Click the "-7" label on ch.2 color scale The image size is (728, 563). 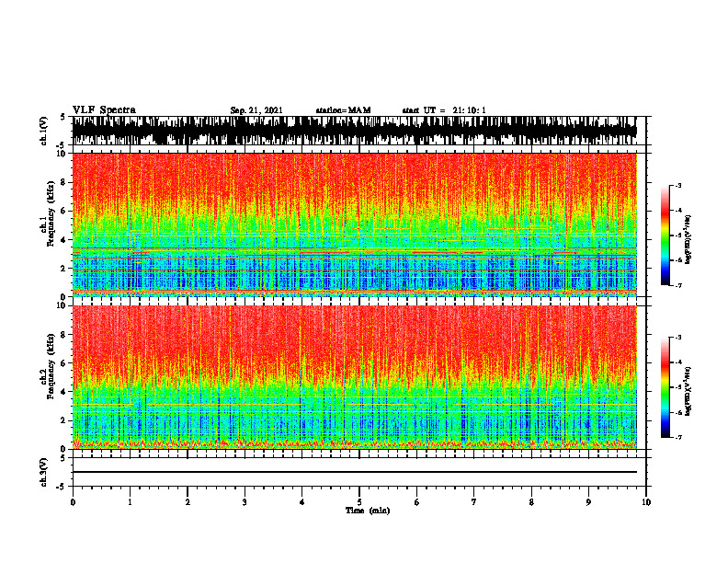click(678, 437)
